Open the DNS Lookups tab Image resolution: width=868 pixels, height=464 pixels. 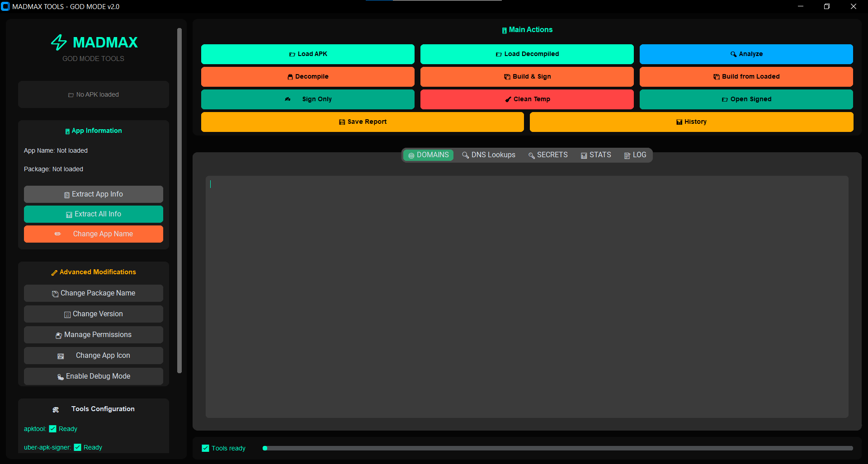click(489, 155)
